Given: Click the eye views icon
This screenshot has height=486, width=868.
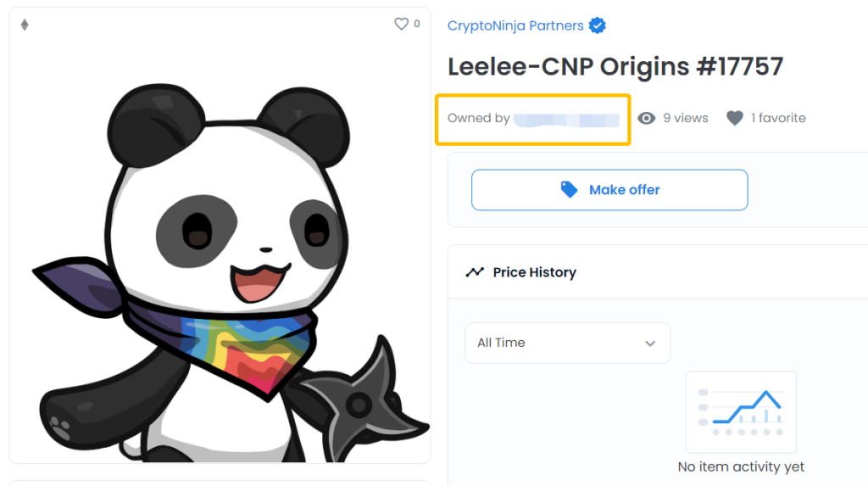Looking at the screenshot, I should coord(646,118).
